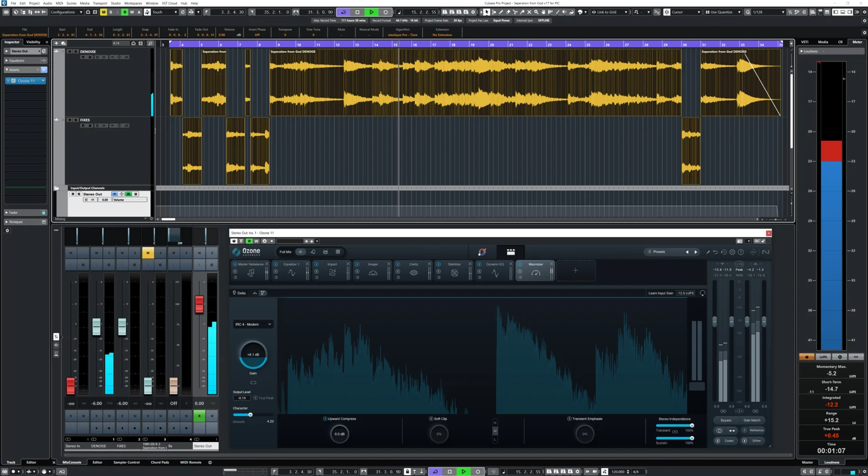
Task: Select the Line tool in the toolbar
Action: pos(557,12)
